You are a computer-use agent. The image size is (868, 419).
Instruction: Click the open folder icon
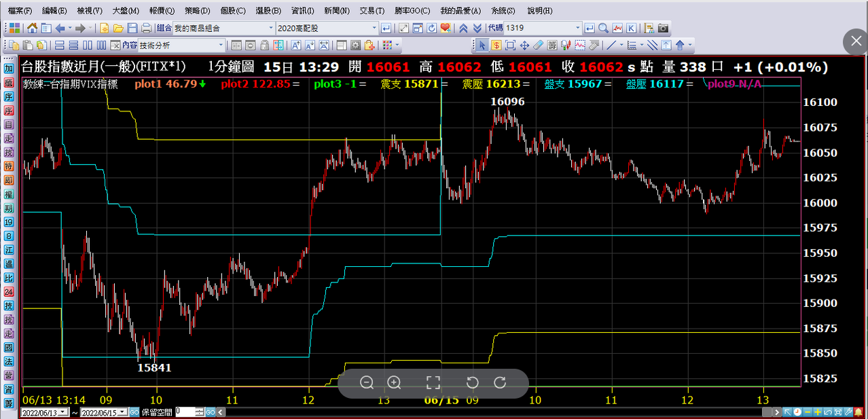118,29
